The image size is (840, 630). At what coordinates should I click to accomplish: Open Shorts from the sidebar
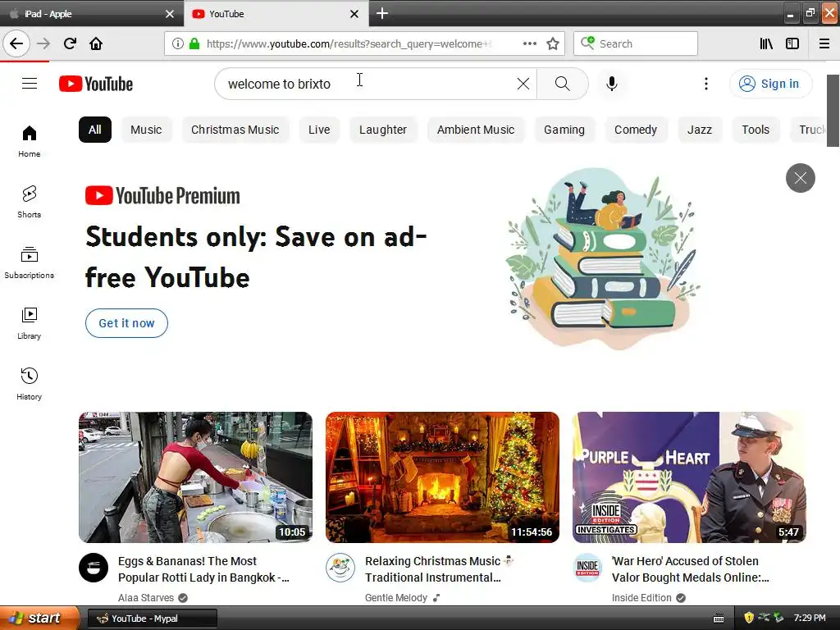tap(30, 202)
